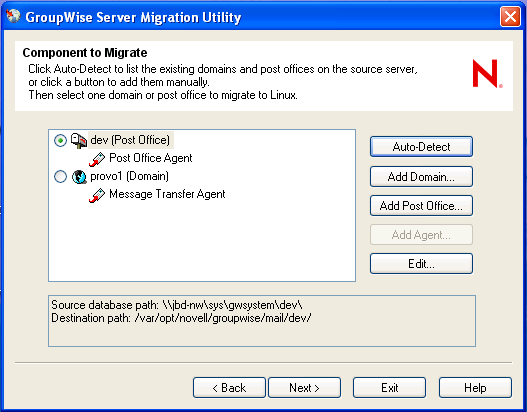Go back with the < Back button
527x412 pixels.
click(x=229, y=387)
